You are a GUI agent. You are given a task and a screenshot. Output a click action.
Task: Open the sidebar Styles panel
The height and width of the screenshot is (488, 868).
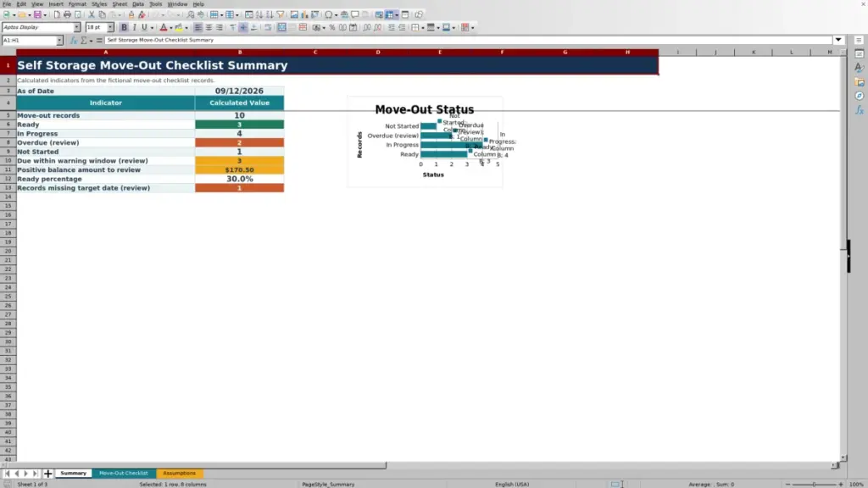pyautogui.click(x=860, y=68)
